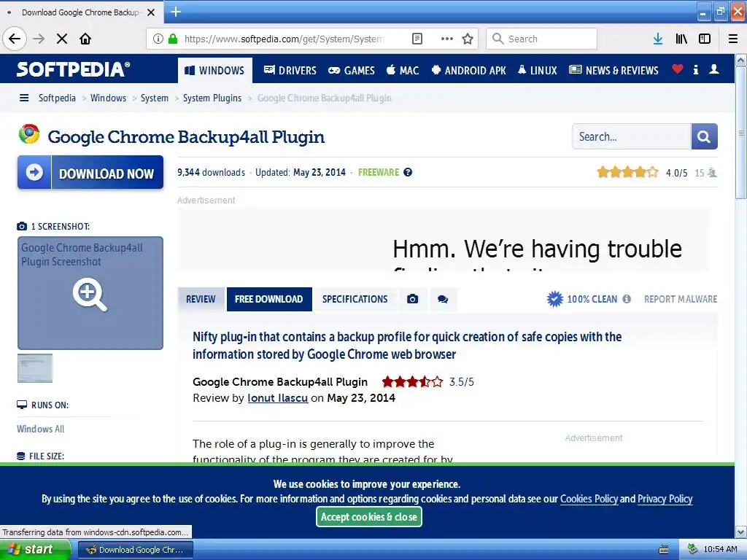Click the home icon in toolbar
Screen dimensions: 747x560
[85, 39]
